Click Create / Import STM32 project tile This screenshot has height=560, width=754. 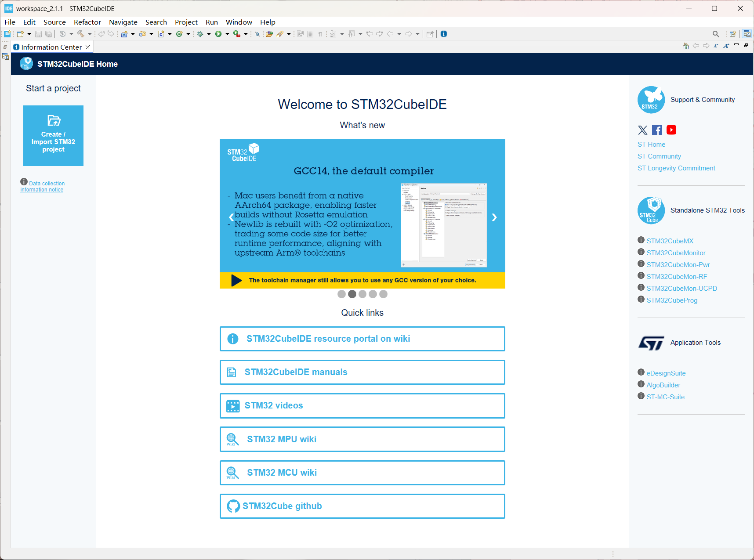coord(53,136)
